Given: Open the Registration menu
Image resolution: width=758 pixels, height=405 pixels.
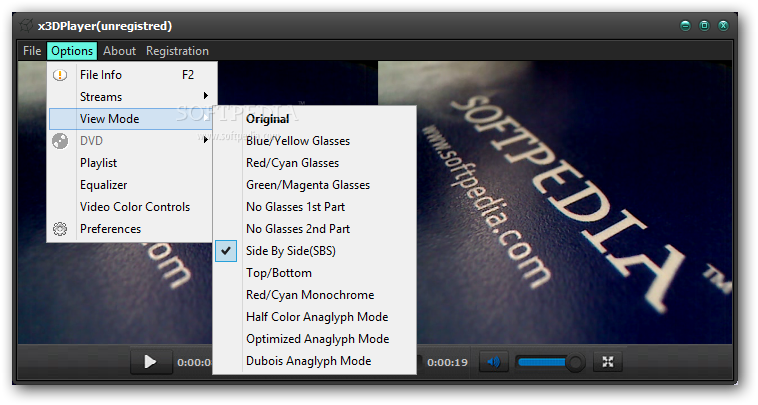Looking at the screenshot, I should 177,51.
